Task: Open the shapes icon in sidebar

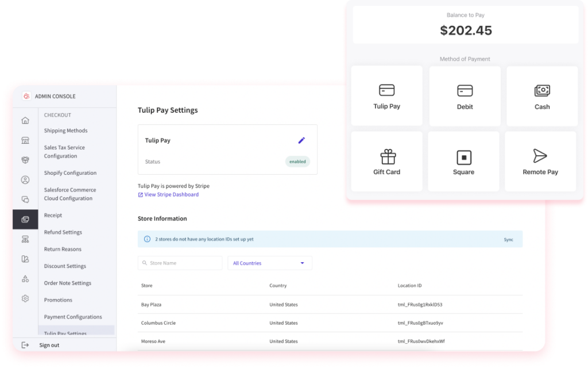Action: 25,279
